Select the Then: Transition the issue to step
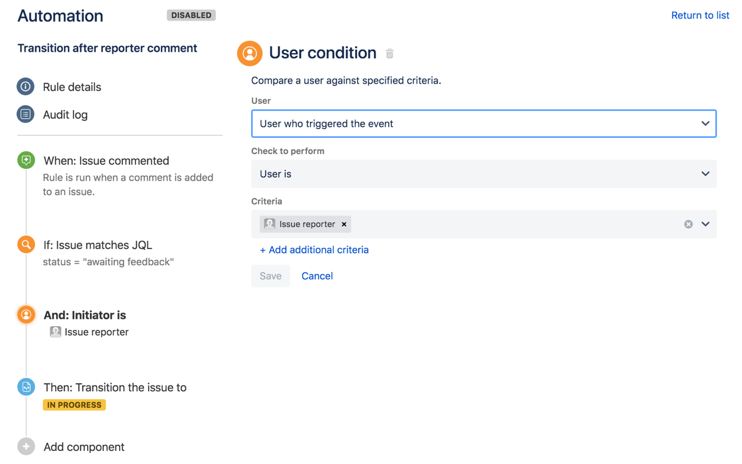The height and width of the screenshot is (464, 742). 115,387
